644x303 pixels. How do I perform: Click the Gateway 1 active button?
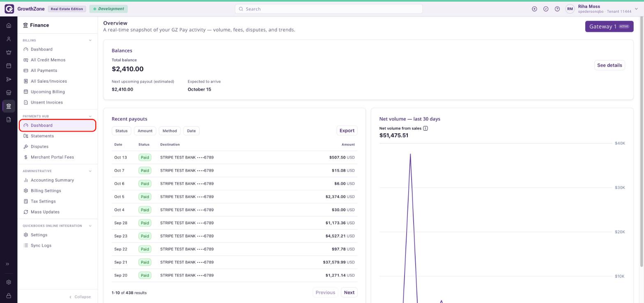pos(609,26)
